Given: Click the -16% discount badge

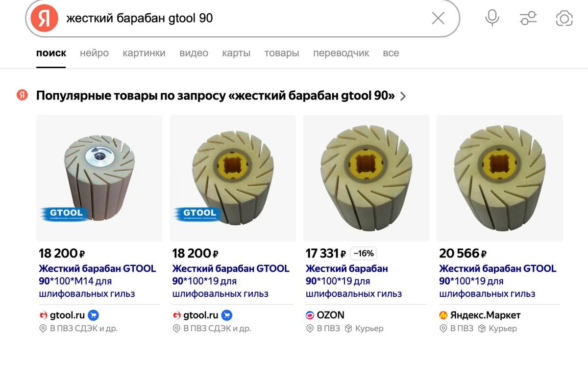Looking at the screenshot, I should point(364,253).
